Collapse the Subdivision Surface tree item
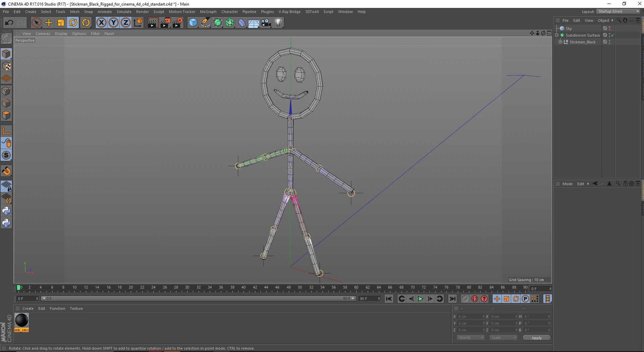 (x=557, y=35)
